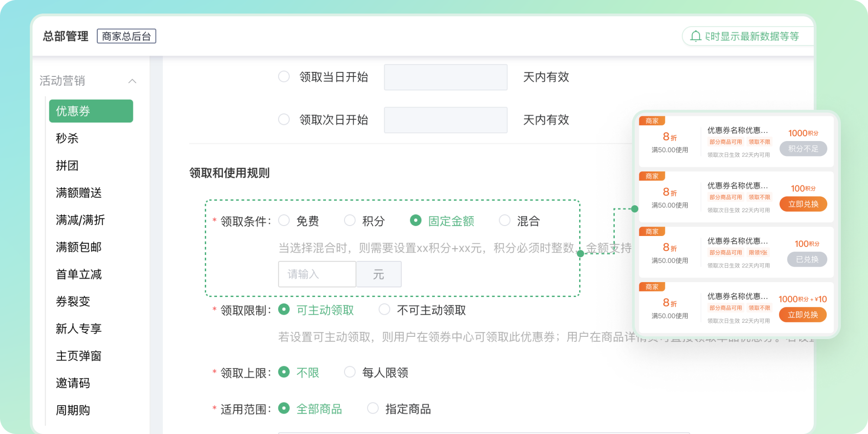
Task: Choose 免费 as the claim condition
Action: pyautogui.click(x=284, y=221)
